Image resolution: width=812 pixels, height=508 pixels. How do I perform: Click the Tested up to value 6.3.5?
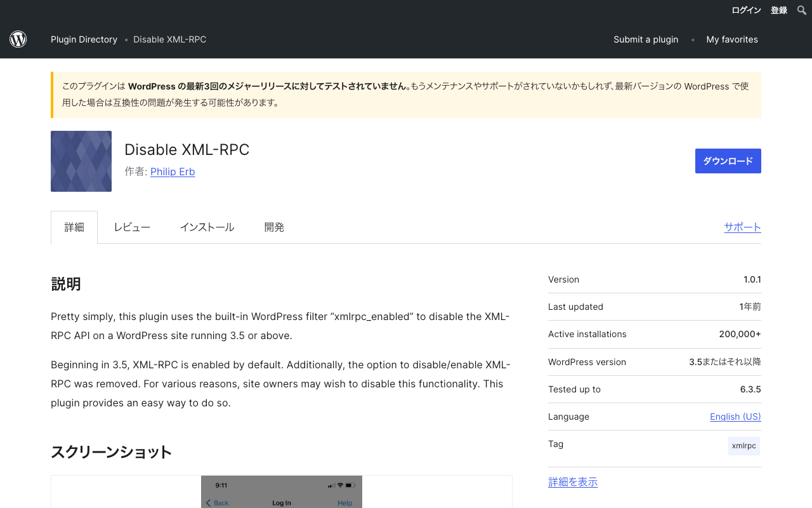[750, 389]
